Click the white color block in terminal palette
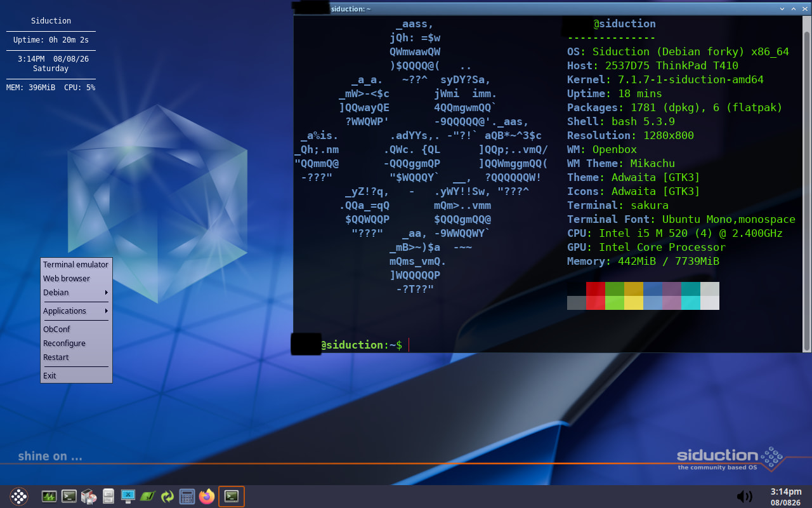This screenshot has height=508, width=812. (x=710, y=303)
